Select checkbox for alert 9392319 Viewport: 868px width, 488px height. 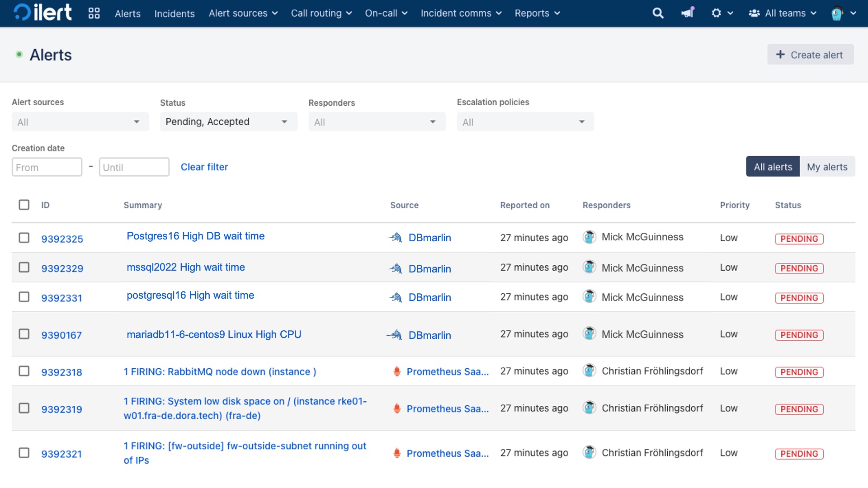click(24, 408)
